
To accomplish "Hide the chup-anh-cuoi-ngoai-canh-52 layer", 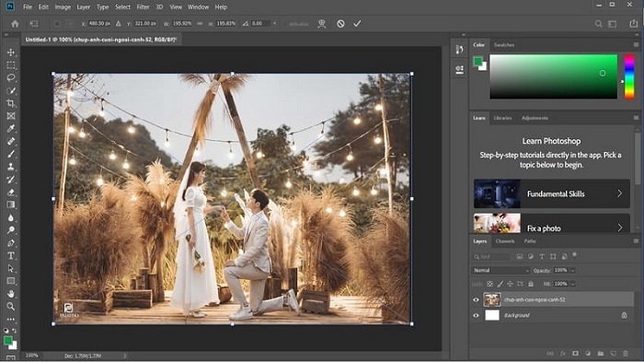I will [x=476, y=300].
